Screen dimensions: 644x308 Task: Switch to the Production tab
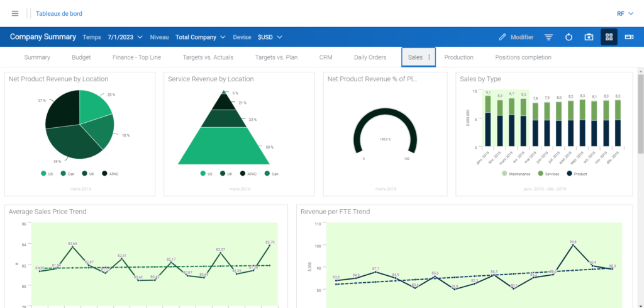(x=458, y=57)
